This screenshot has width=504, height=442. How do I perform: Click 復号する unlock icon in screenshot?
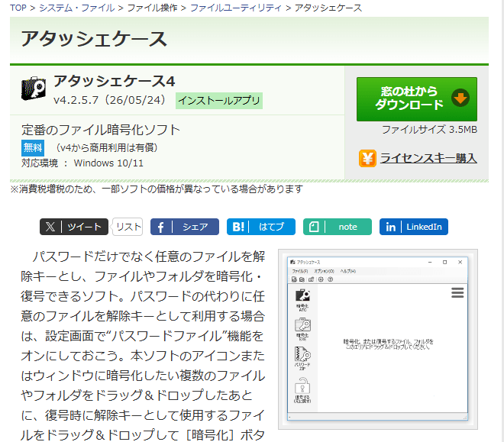(302, 389)
